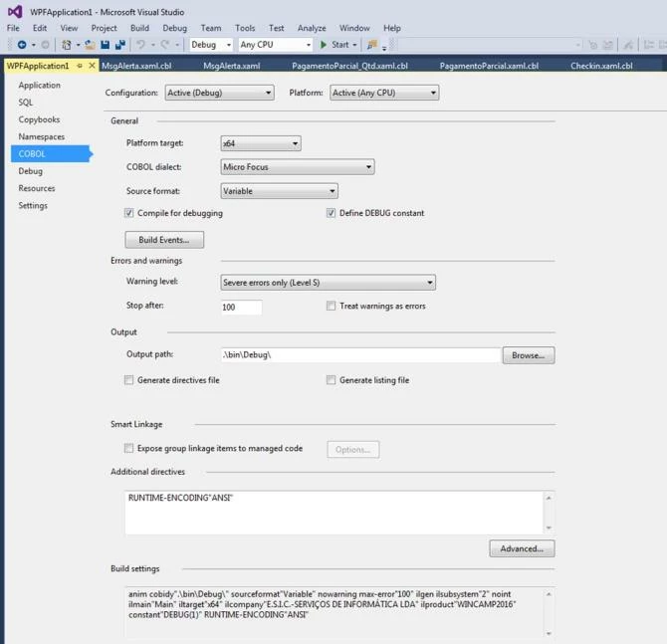Screen dimensions: 667x644
Task: Select the Application properties page
Action: (x=40, y=85)
